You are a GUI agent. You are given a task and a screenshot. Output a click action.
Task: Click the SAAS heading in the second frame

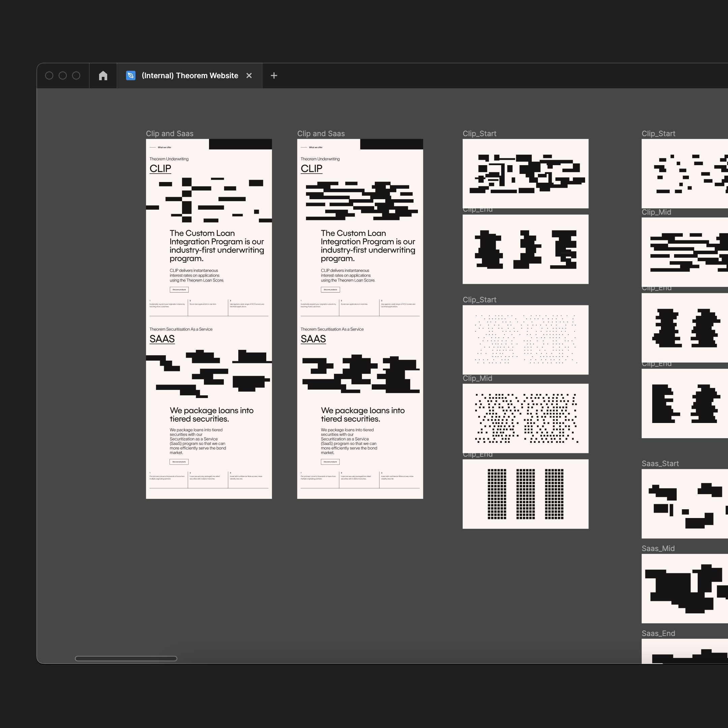point(313,339)
